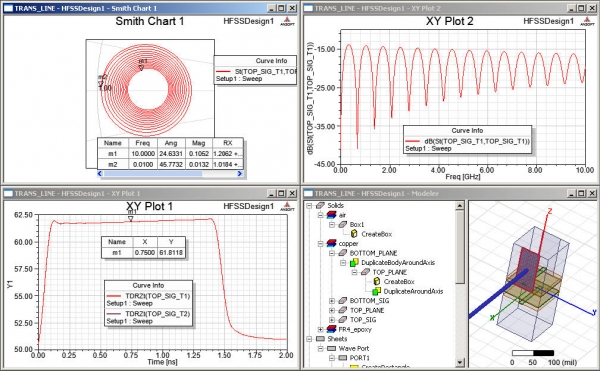Click the Modeler tree vertical scrollbar thumb
This screenshot has width=600, height=371.
click(x=460, y=247)
